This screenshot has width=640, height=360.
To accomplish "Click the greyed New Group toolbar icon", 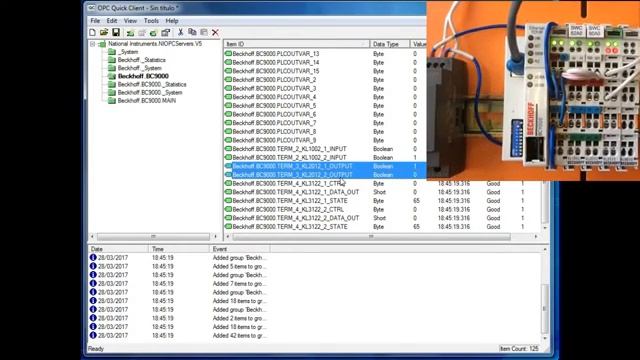I will [x=142, y=33].
